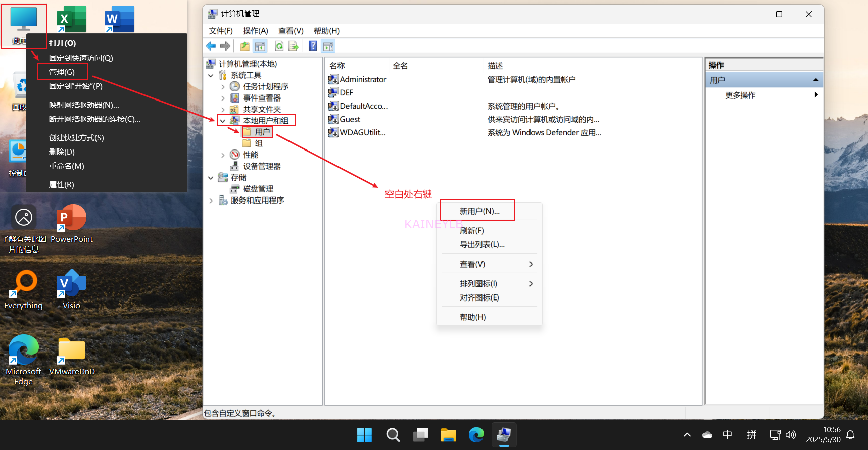
Task: Select the 用户 folder in the tree
Action: [257, 132]
